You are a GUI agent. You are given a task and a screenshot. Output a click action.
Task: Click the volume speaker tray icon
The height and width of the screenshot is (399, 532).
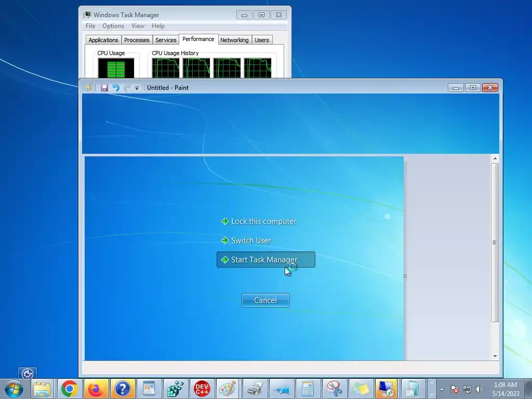tap(480, 389)
